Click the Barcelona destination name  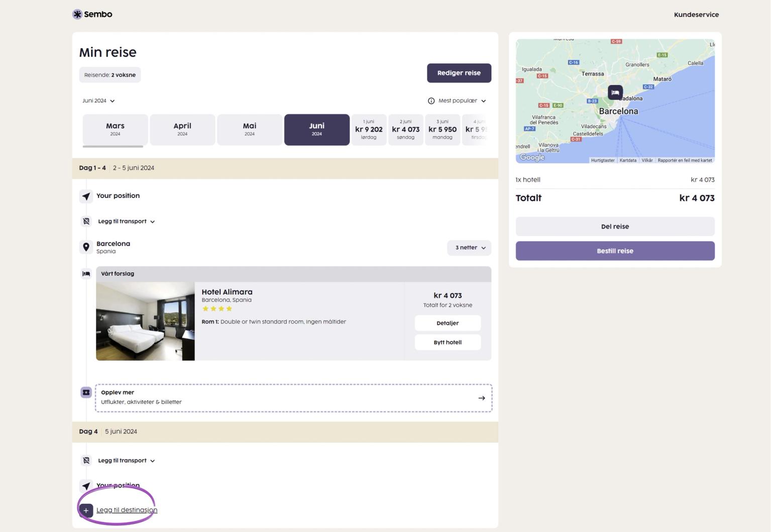pyautogui.click(x=114, y=244)
